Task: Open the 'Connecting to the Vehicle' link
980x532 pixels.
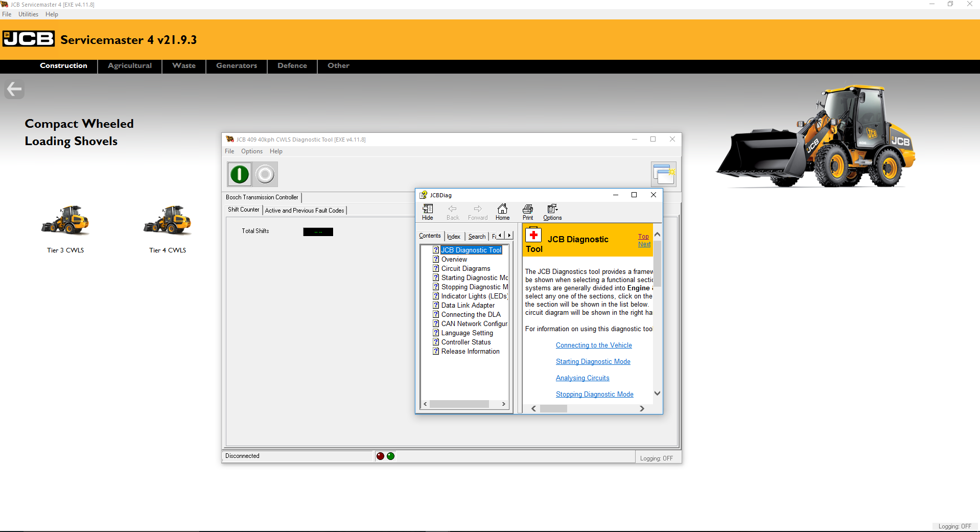Action: pos(593,345)
